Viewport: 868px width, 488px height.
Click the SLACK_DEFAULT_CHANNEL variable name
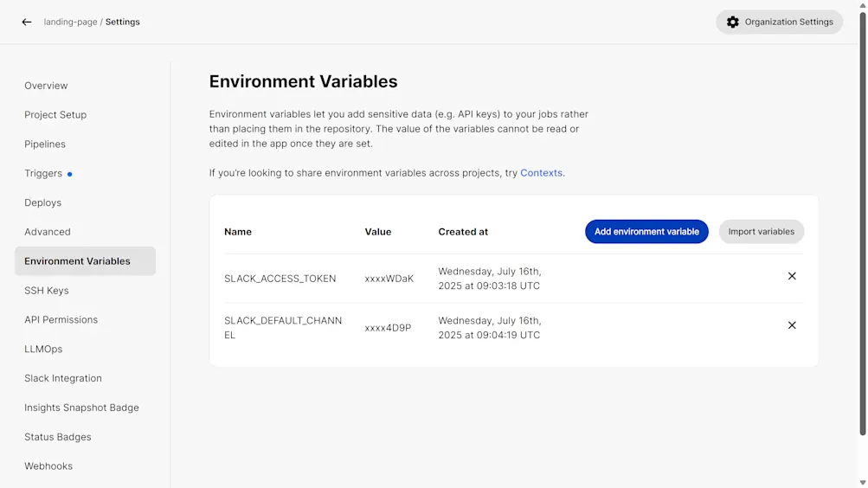[x=283, y=328]
